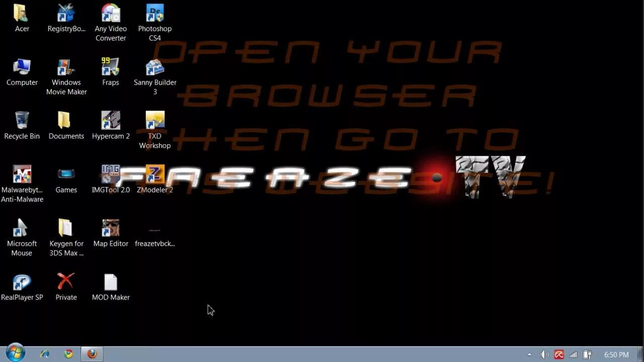
Task: Launch Internet Explorer from the taskbar
Action: click(45, 354)
